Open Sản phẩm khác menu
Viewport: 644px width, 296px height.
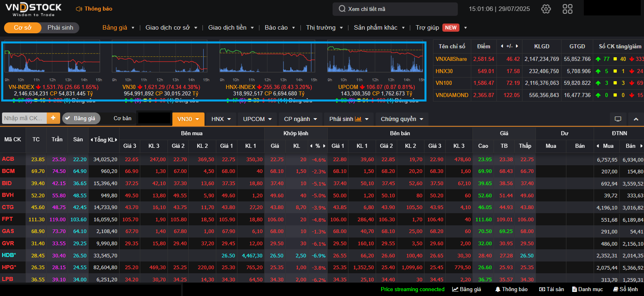click(379, 28)
